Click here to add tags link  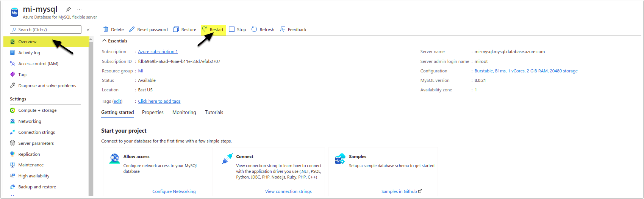point(159,101)
